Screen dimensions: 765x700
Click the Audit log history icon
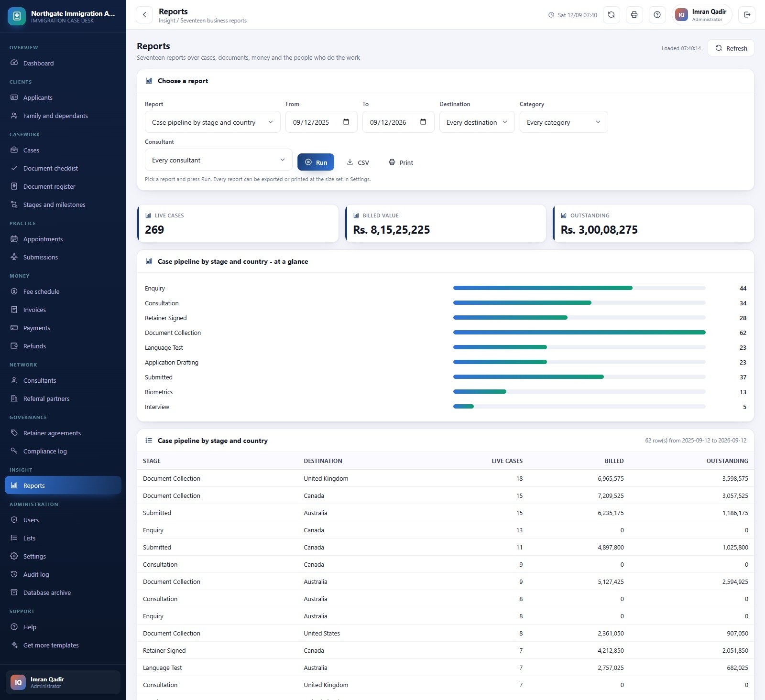click(x=14, y=574)
